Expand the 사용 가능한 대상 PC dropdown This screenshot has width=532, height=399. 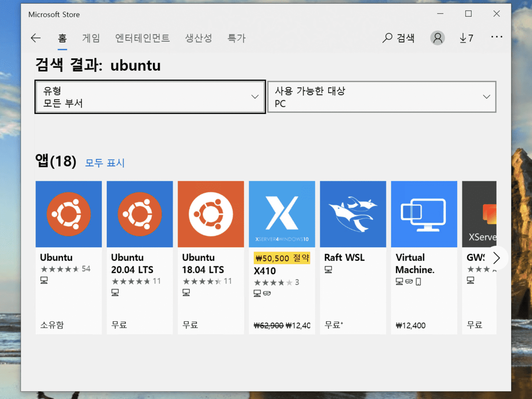coord(382,97)
